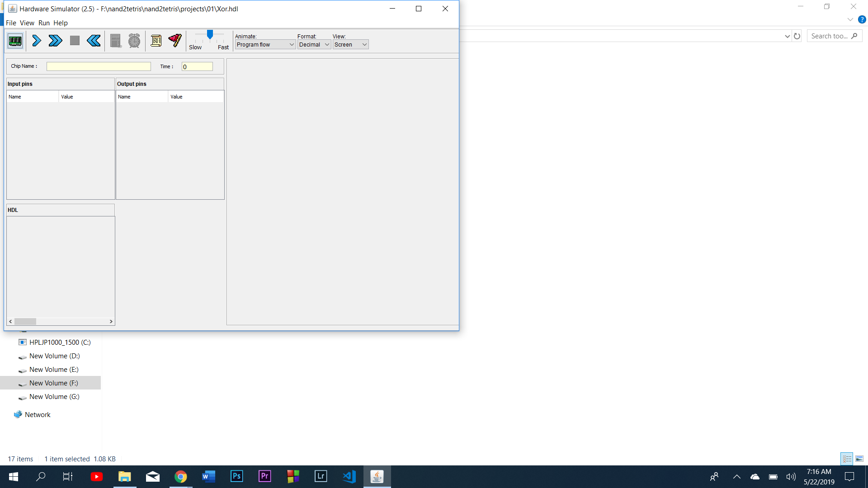The width and height of the screenshot is (868, 488).
Task: Click the Chip Name text field
Action: tap(99, 66)
